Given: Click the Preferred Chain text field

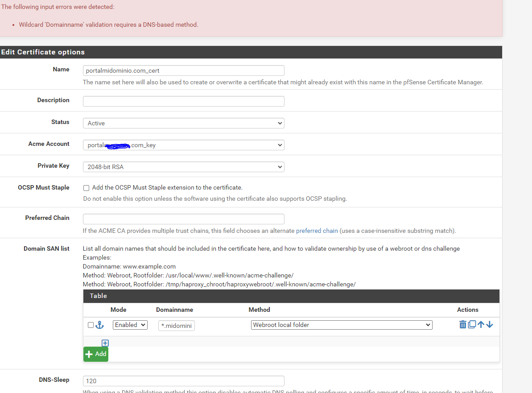Looking at the screenshot, I should click(x=184, y=219).
